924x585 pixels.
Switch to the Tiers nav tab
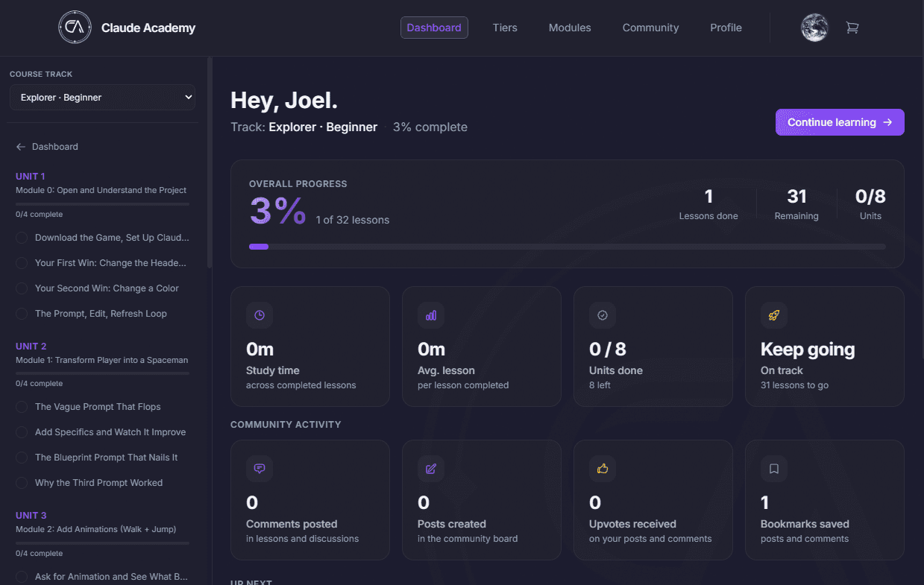point(505,28)
